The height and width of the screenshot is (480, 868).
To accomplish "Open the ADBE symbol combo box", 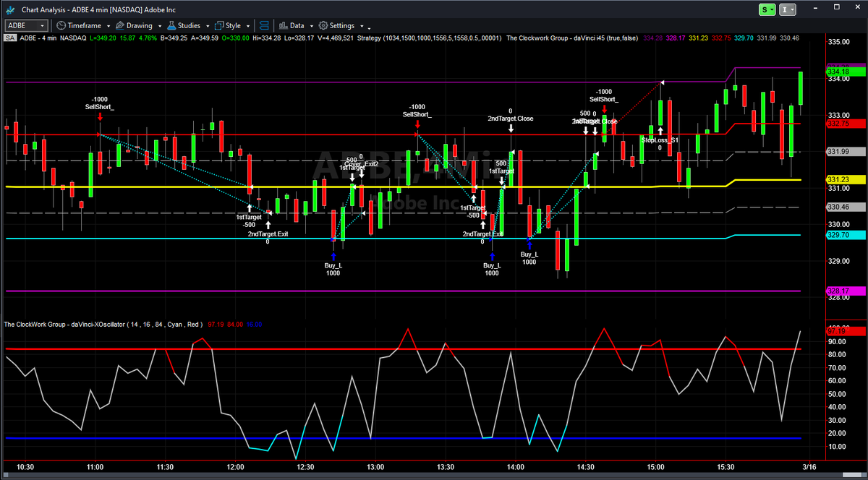I will [x=26, y=25].
